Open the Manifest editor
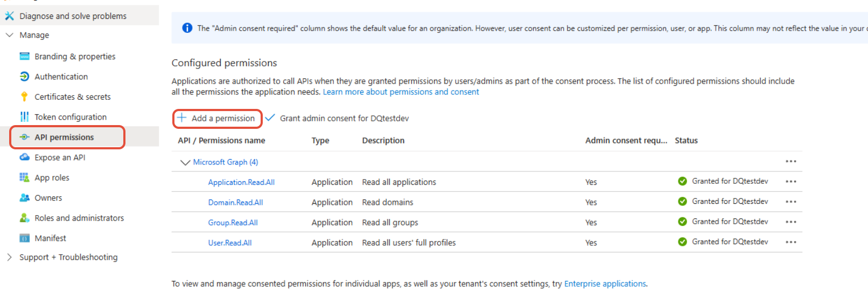 (50, 238)
